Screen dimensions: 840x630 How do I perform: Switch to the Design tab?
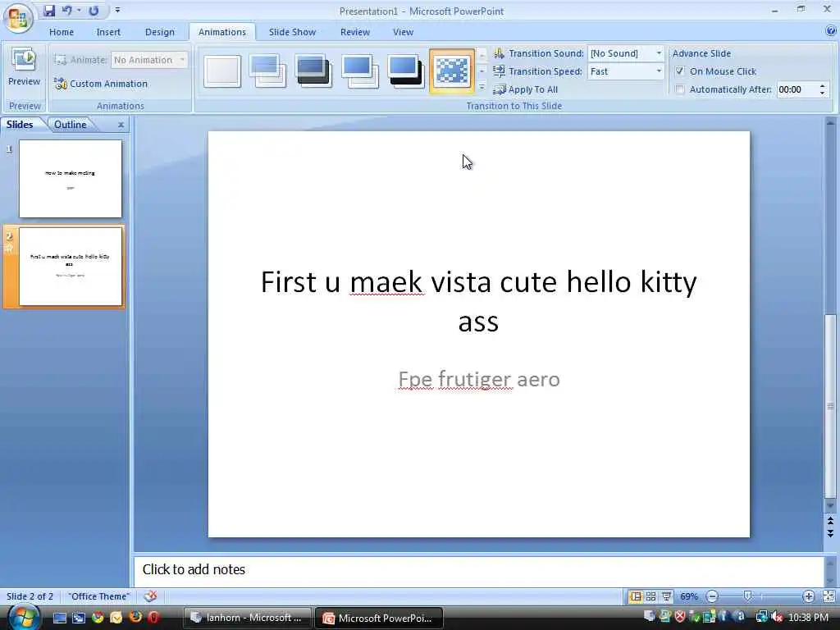tap(160, 32)
